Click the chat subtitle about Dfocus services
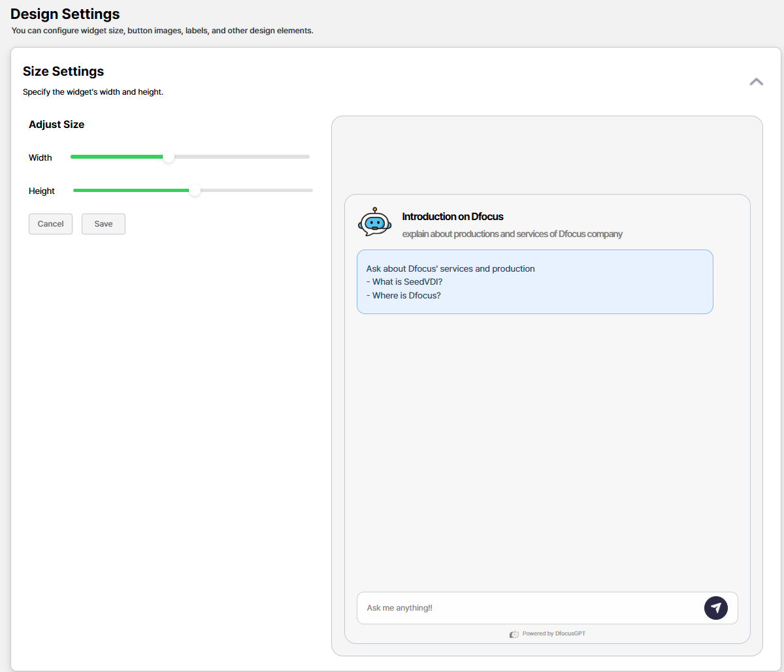Screen dimensions: 784x672 [x=512, y=234]
